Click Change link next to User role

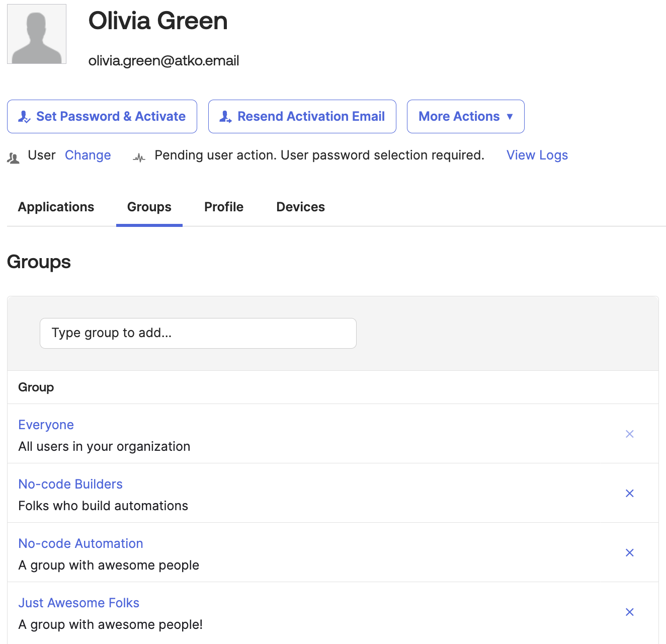[88, 155]
